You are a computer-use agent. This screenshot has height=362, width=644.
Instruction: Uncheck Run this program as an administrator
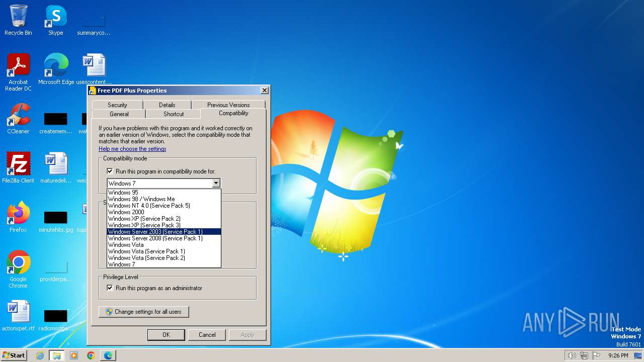coord(110,288)
